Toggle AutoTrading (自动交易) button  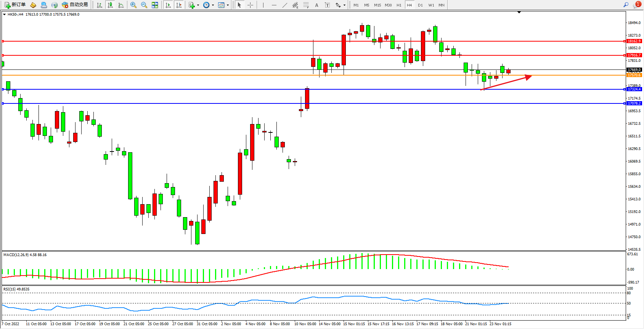point(75,5)
